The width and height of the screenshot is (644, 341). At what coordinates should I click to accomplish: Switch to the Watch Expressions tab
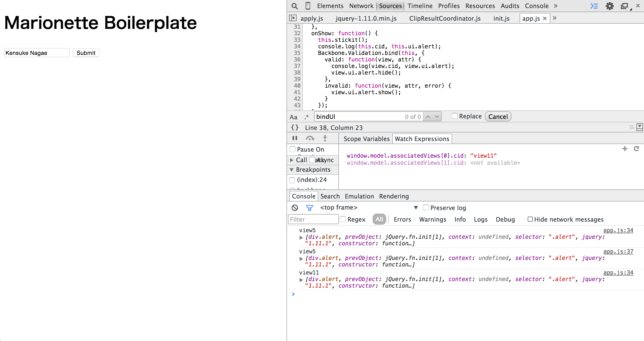coord(422,139)
